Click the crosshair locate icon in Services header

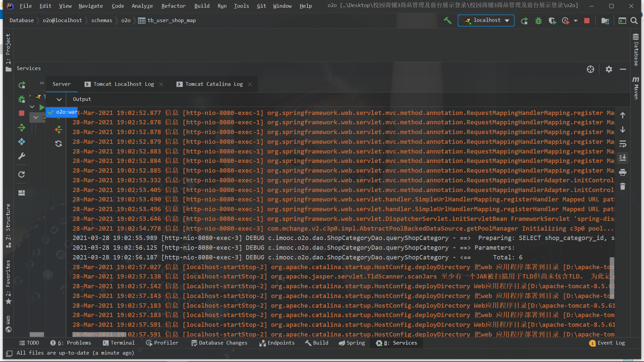click(x=590, y=69)
